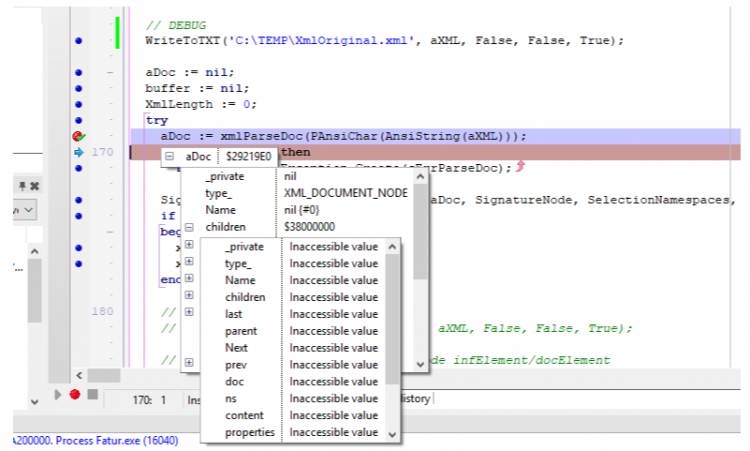Screen dimensions: 750x451
Task: Open the dropdown in the left docked panel
Action: (29, 210)
